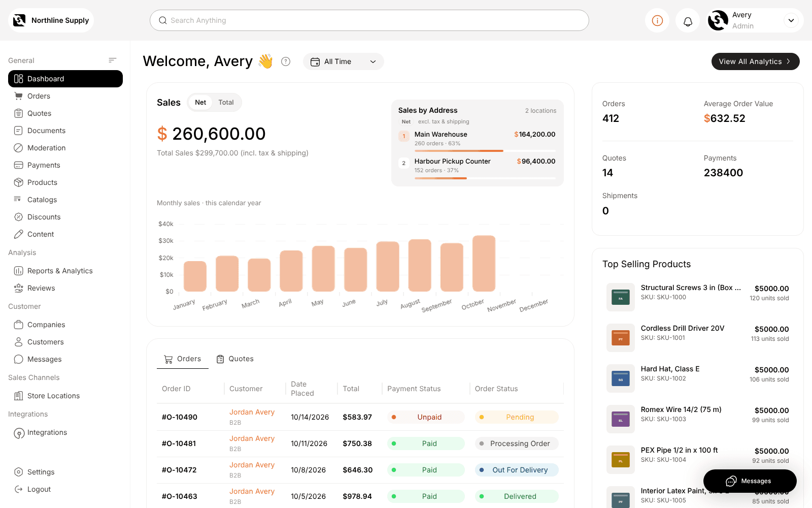Click the help question mark beside Welcome
The image size is (812, 508).
286,61
